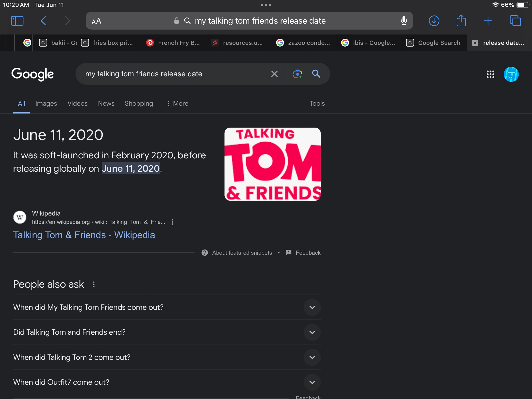The height and width of the screenshot is (399, 532).
Task: Open Talking Tom & Friends - Wikipedia link
Action: 84,235
